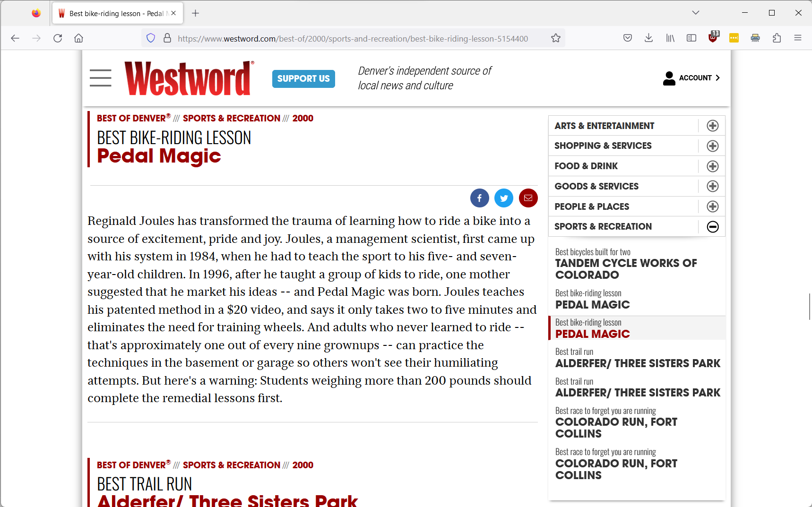Go back to previous page
The image size is (812, 507).
pos(15,38)
